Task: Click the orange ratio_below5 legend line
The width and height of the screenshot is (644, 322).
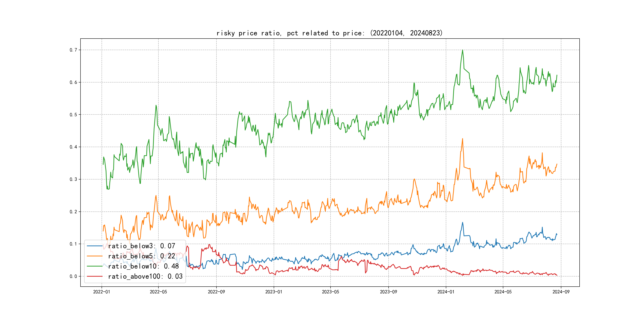Action: point(94,256)
